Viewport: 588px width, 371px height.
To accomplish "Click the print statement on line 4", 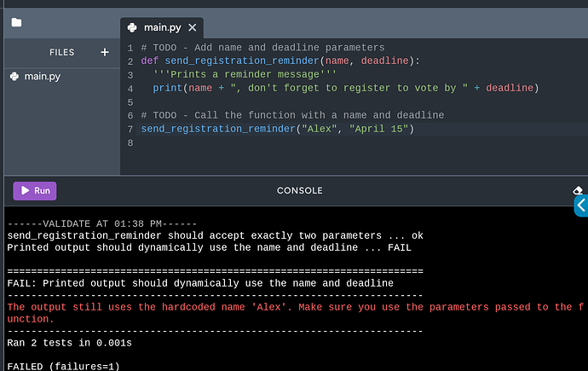I will coord(346,88).
